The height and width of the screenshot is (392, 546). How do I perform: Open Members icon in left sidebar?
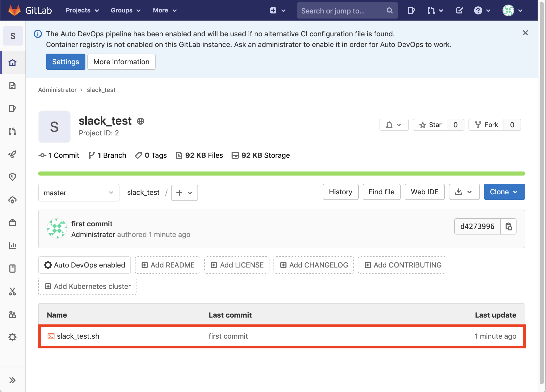click(x=12, y=314)
